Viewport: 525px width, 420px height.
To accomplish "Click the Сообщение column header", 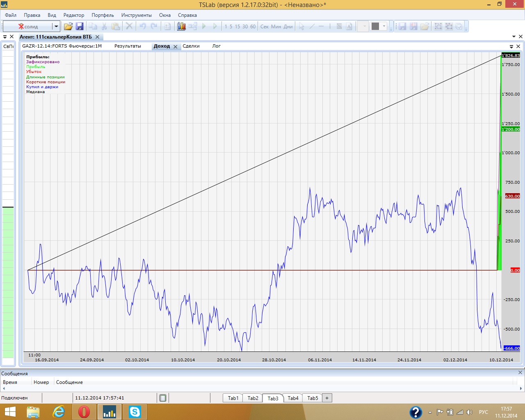I will click(x=69, y=382).
